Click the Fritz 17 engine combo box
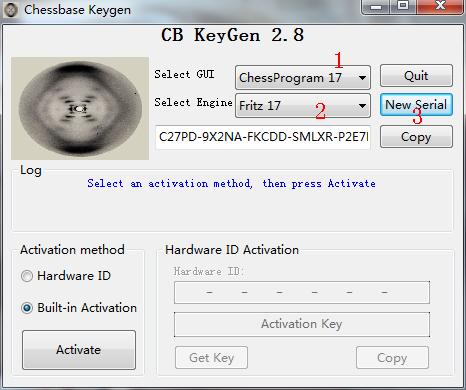 click(303, 106)
